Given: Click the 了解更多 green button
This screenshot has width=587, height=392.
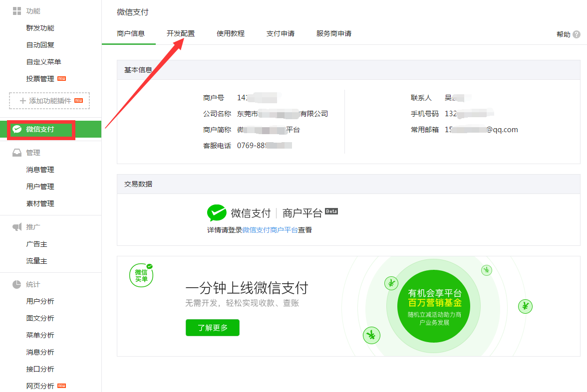Looking at the screenshot, I should pos(213,328).
